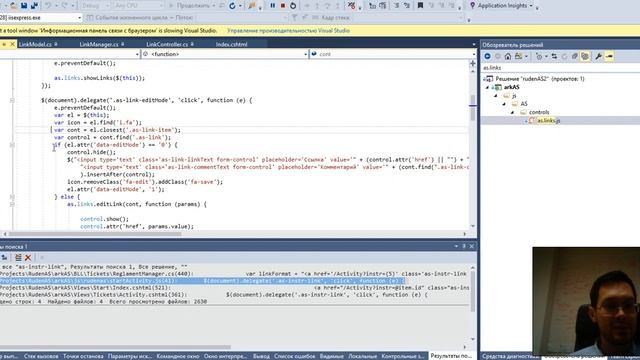Collapse the js folder in Solution Explorer
Viewport: 640px width, 360px height.
pyautogui.click(x=496, y=96)
